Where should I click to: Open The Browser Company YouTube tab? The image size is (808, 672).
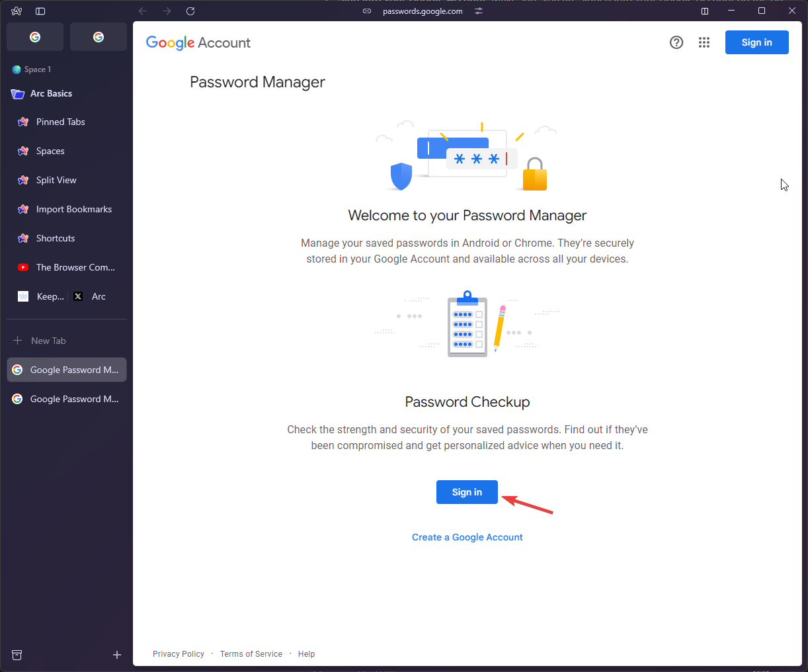(67, 267)
